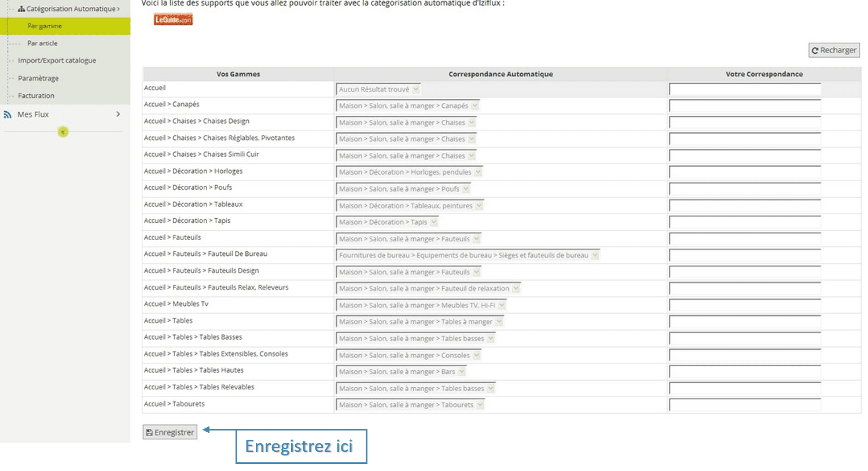This screenshot has width=868, height=471.
Task: Open dropdown for Chaises Réglables, Pivotantes row
Action: (406, 139)
